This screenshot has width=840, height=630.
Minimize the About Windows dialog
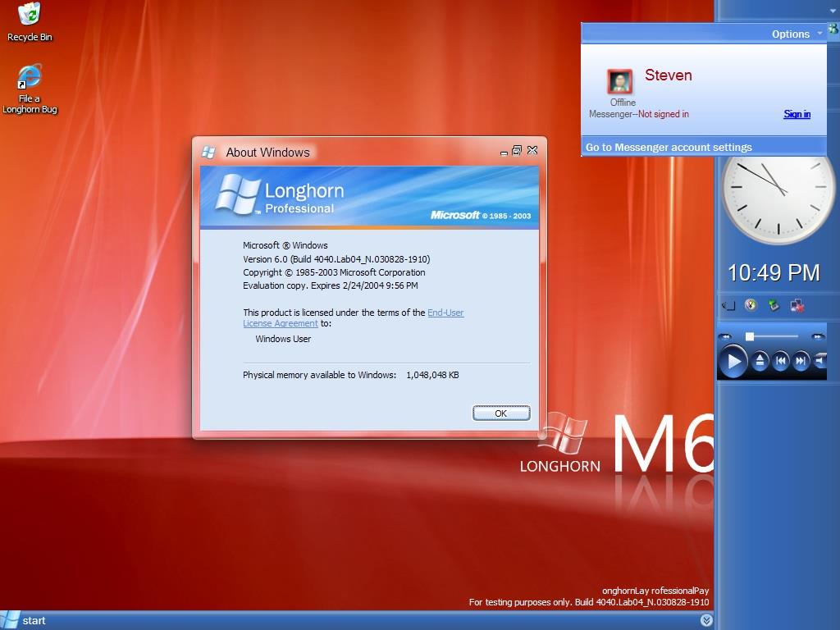pyautogui.click(x=504, y=152)
